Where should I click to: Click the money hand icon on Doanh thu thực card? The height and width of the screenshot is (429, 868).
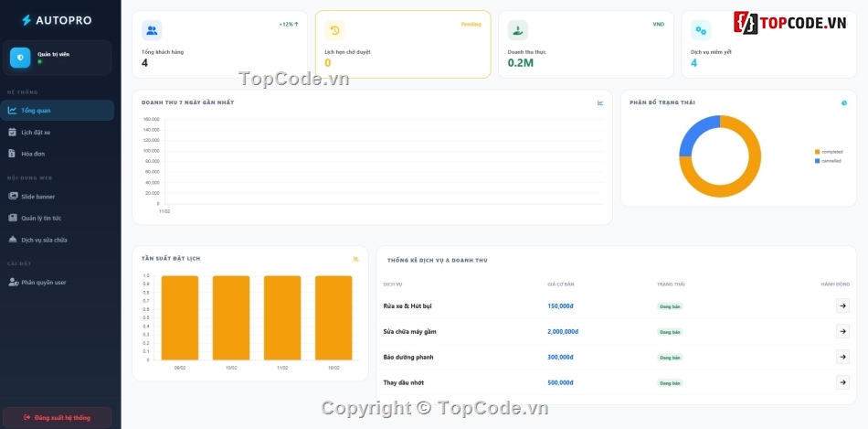pos(518,30)
